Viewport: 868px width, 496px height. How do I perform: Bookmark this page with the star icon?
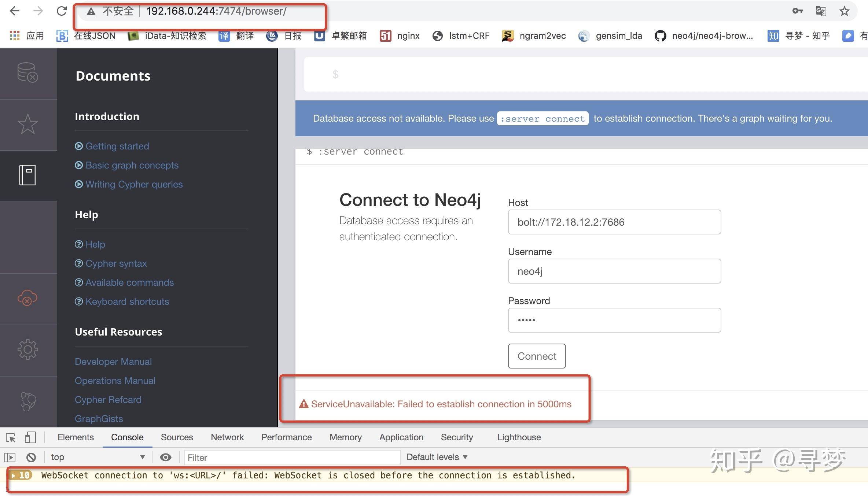[844, 11]
